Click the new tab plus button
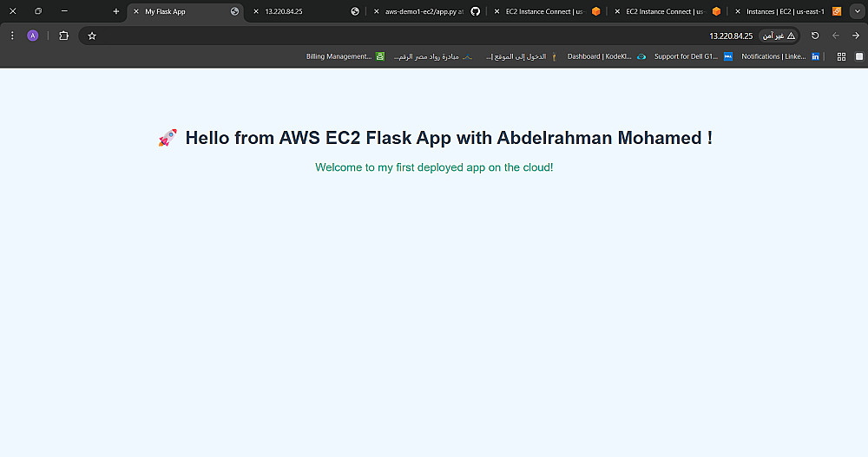Viewport: 868px width, 457px height. click(x=116, y=11)
